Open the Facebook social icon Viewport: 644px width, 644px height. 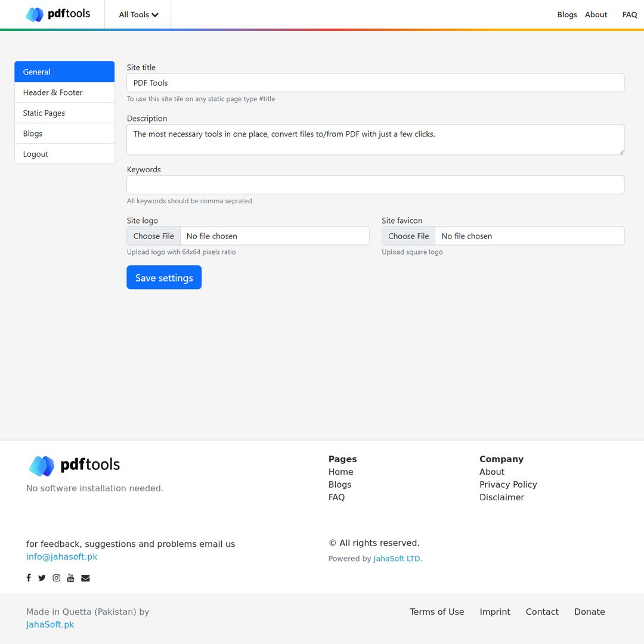click(29, 578)
